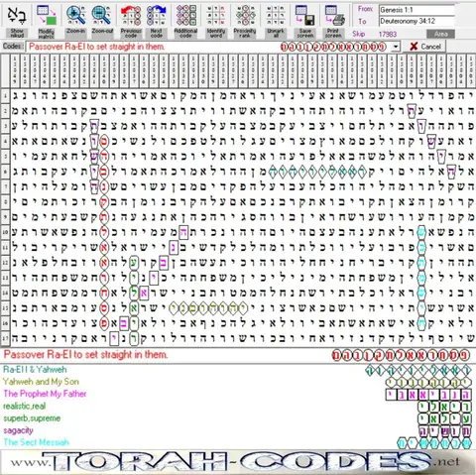The height and width of the screenshot is (475, 476).
Task: Click the Zoom-in magnifier icon
Action: pos(75,15)
